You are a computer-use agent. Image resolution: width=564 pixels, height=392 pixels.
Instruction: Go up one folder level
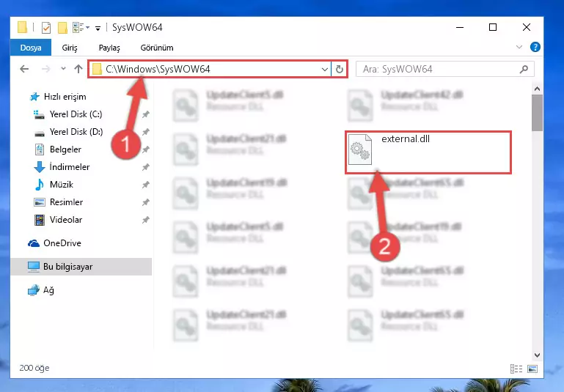click(78, 69)
